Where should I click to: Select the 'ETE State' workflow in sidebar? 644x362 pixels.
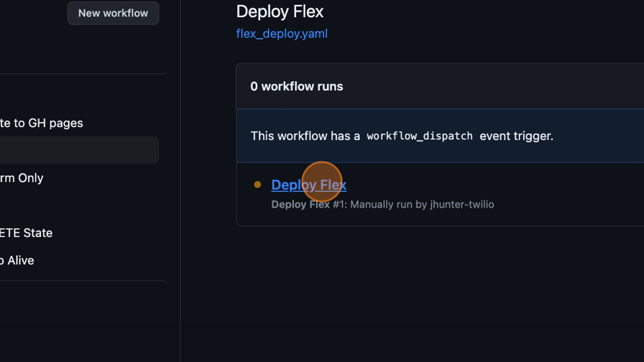click(x=27, y=233)
